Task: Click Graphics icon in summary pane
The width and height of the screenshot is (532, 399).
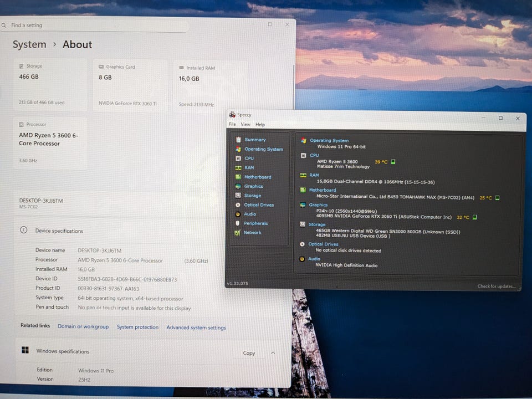Action: click(303, 204)
